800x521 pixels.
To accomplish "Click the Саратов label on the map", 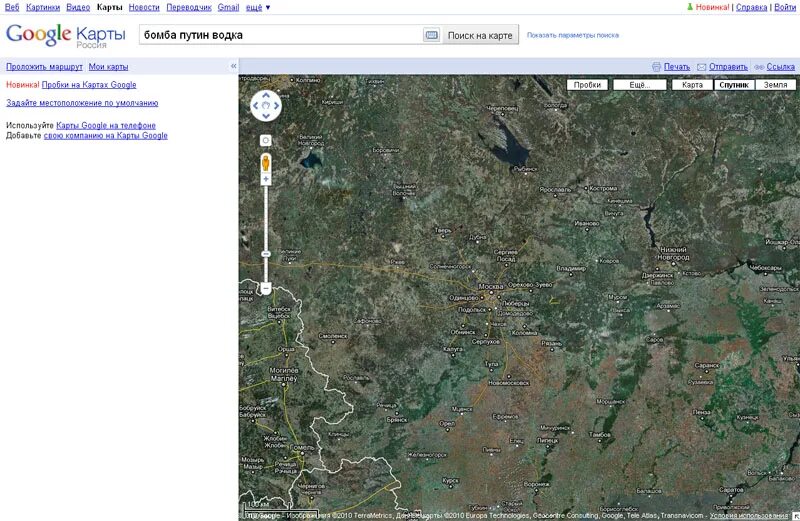I will tap(731, 489).
